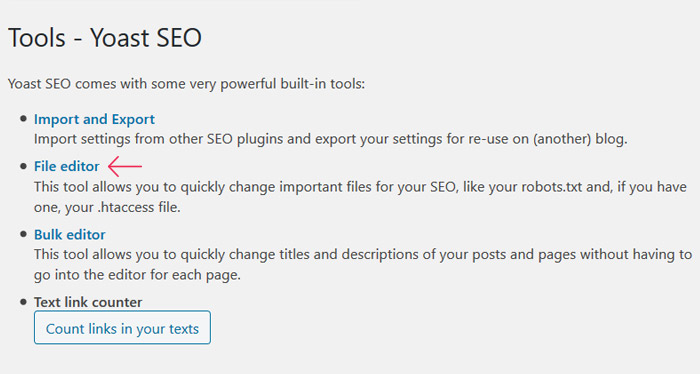Click the 'Import settings from other SEO plugins' description

(330, 139)
